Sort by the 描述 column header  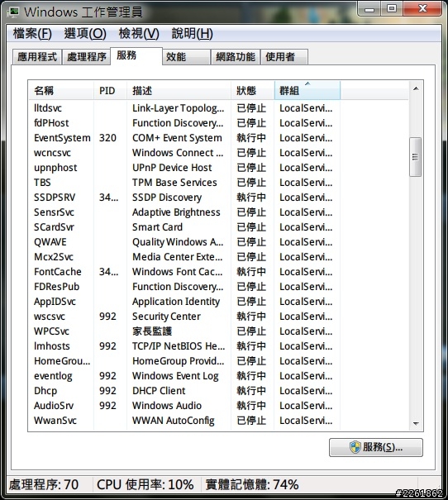(x=179, y=91)
